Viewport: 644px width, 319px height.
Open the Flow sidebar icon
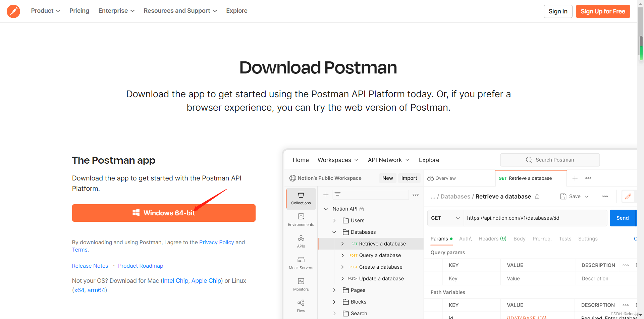tap(301, 306)
